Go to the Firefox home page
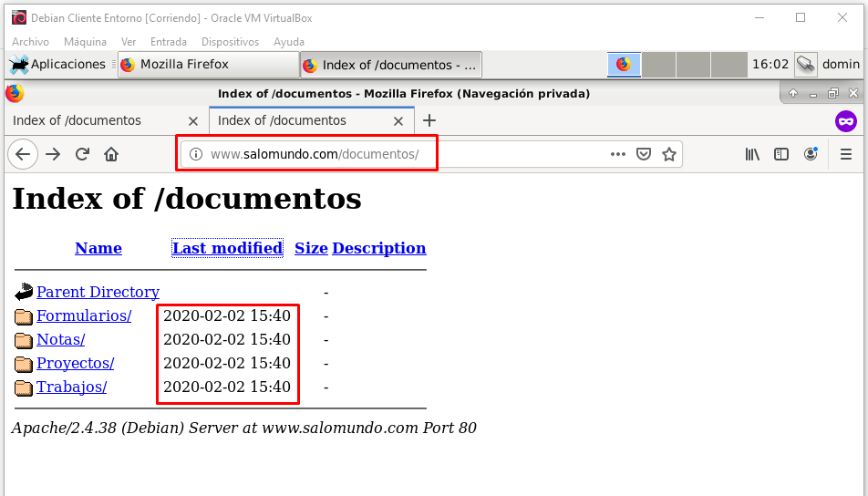 [x=111, y=154]
